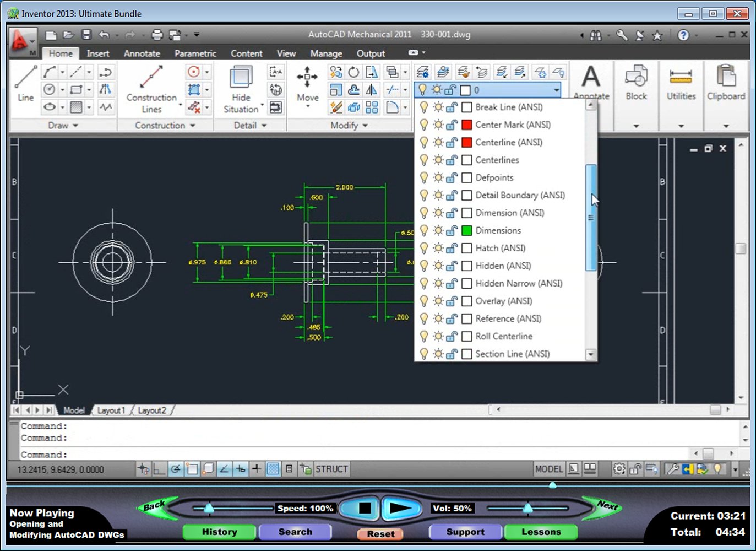
Task: Select the Line tool
Action: (x=25, y=83)
